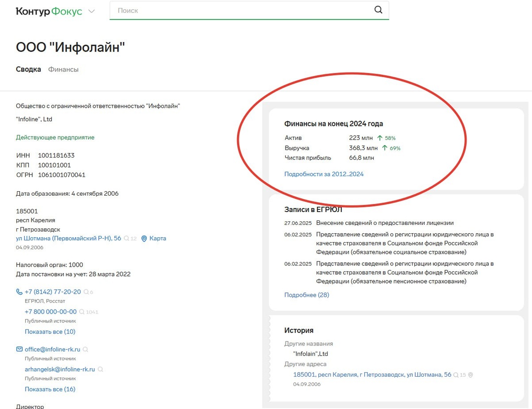The height and width of the screenshot is (409, 532).
Task: Click search icon next to office@infoline-rk.ru
Action: [x=86, y=349]
